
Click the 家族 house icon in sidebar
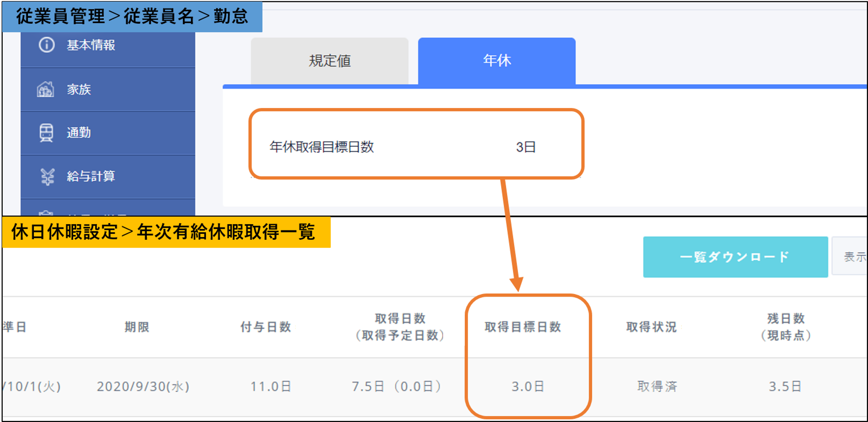click(46, 90)
